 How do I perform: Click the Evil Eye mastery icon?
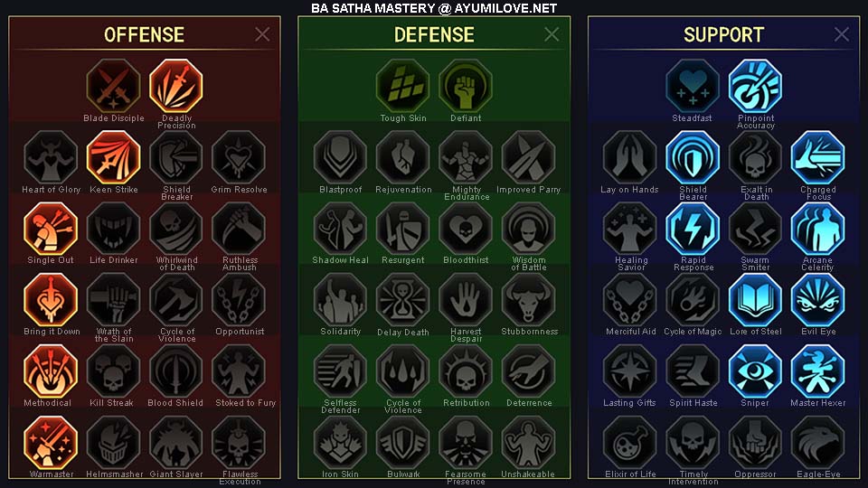click(817, 300)
